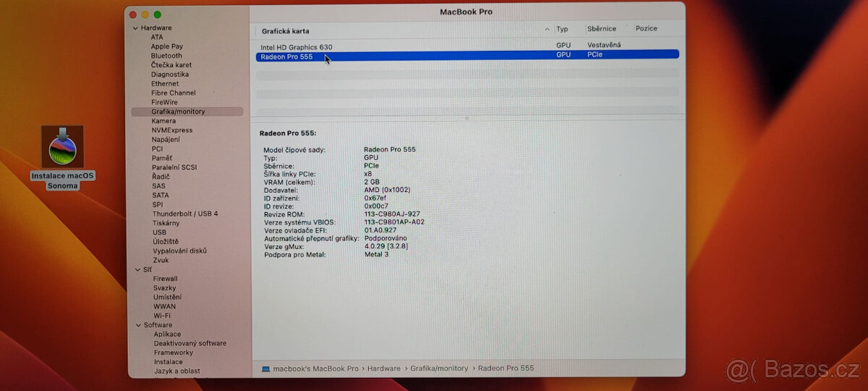This screenshot has width=868, height=391.
Task: Select Zvuk in the sidebar
Action: pyautogui.click(x=161, y=260)
